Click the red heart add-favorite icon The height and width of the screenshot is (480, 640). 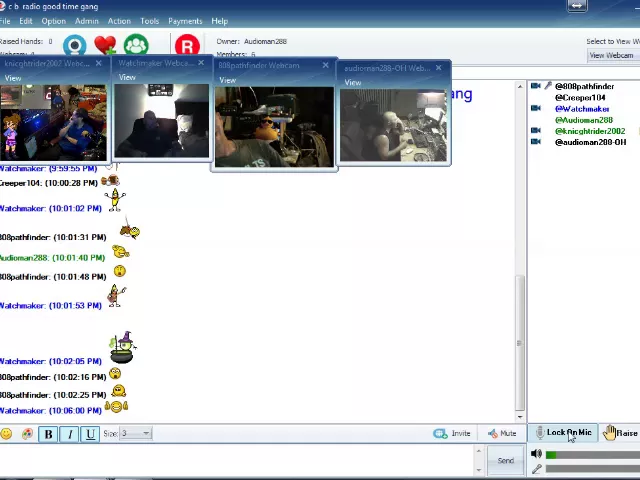pos(105,45)
